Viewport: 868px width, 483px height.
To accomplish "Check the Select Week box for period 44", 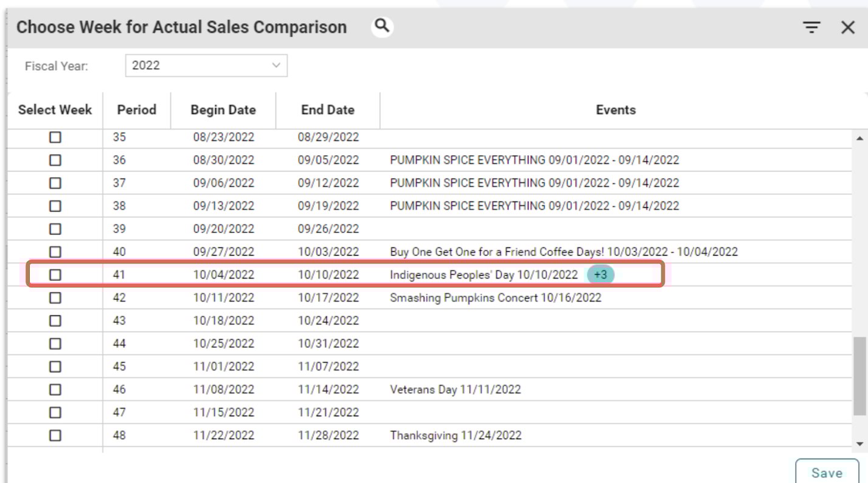I will point(55,343).
